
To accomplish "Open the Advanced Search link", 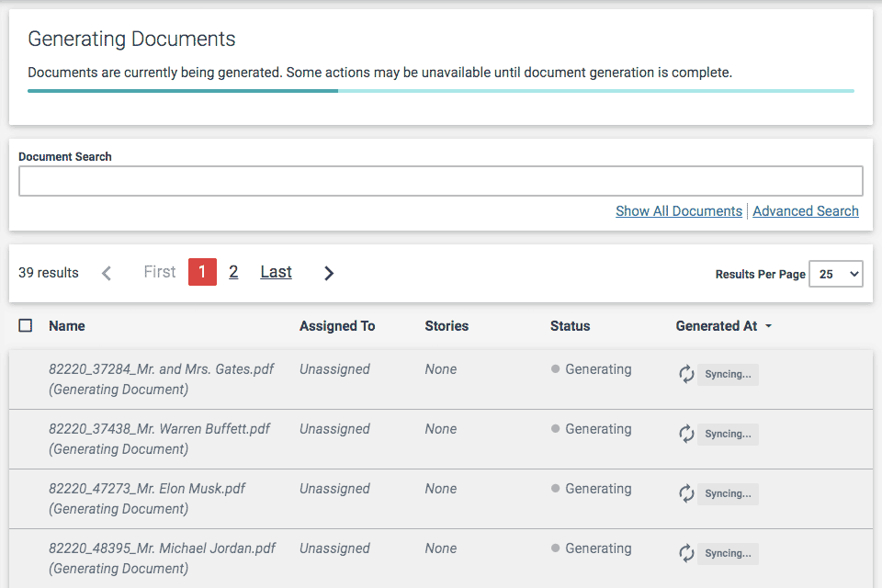I will point(806,211).
